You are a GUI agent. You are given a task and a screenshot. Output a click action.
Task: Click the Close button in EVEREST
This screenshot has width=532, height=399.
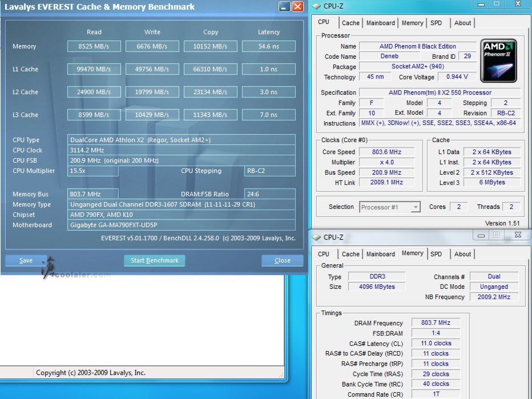click(x=283, y=260)
